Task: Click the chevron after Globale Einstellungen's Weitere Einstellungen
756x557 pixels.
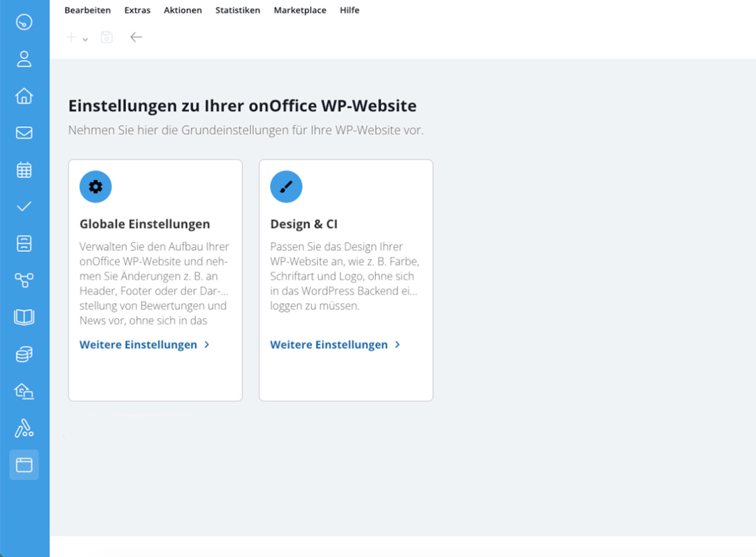Action: pyautogui.click(x=207, y=345)
